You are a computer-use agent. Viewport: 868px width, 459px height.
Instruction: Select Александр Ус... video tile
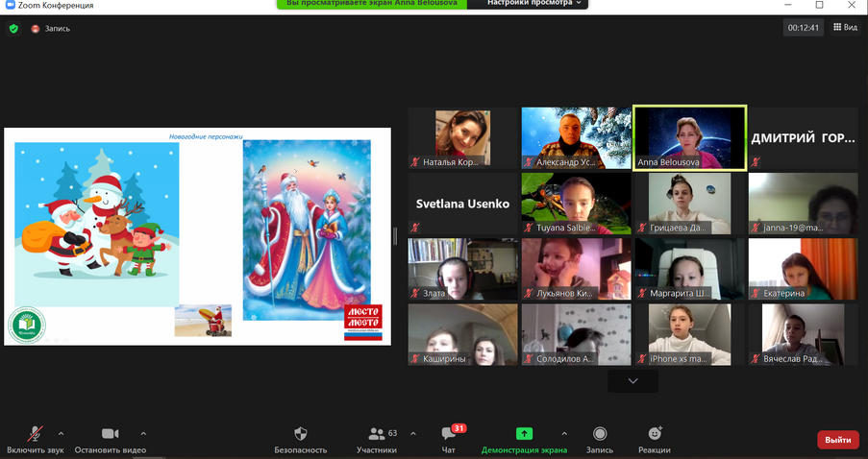click(577, 138)
